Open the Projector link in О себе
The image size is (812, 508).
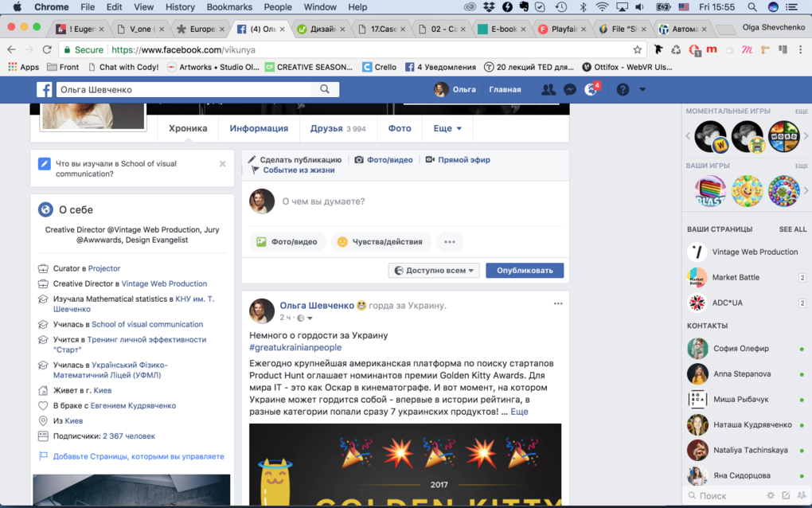(x=104, y=268)
